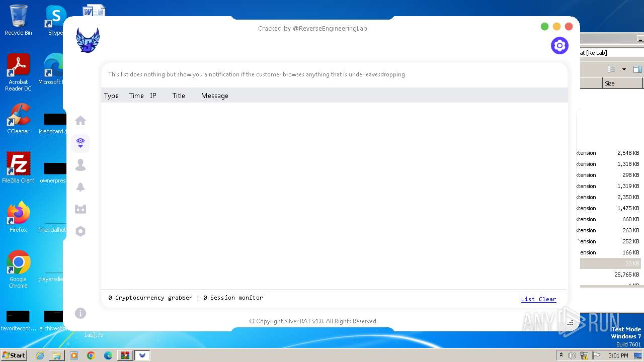Screen dimensions: 644x362
Task: Select the favoritecont desktop file
Action: coord(18,321)
